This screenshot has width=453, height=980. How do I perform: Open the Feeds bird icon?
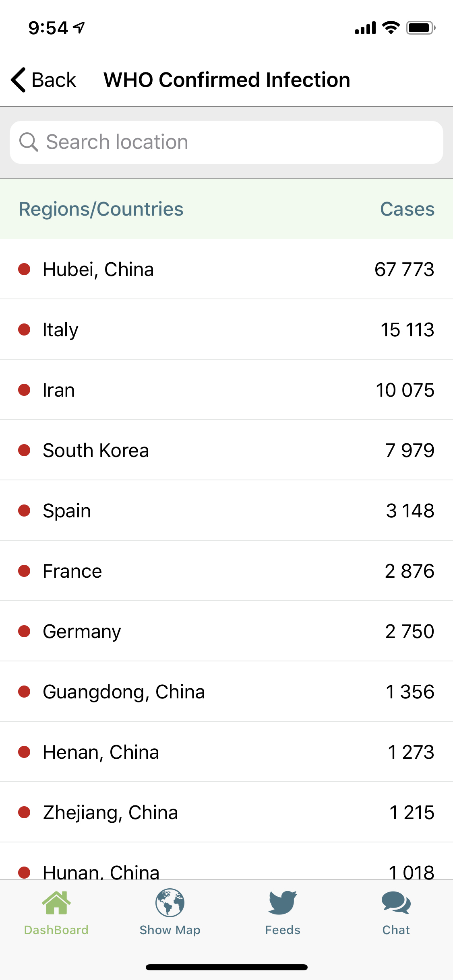(283, 903)
